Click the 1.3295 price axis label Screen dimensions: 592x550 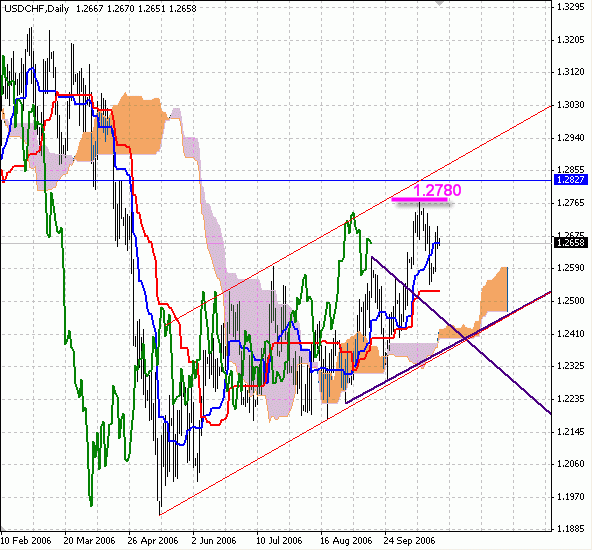point(570,7)
